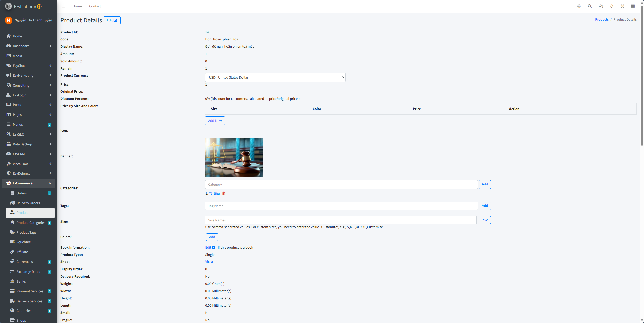Open the chat messages icon
This screenshot has height=323, width=644.
click(601, 6)
